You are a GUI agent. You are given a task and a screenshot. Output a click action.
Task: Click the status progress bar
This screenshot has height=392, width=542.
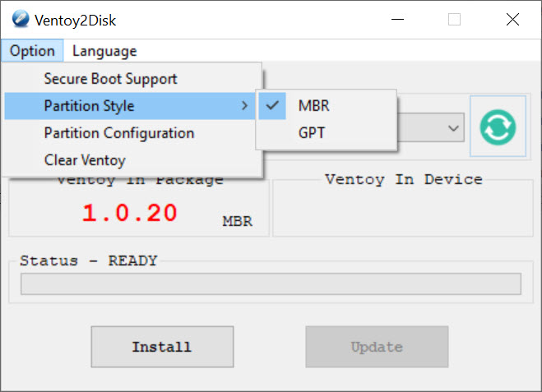pos(271,284)
